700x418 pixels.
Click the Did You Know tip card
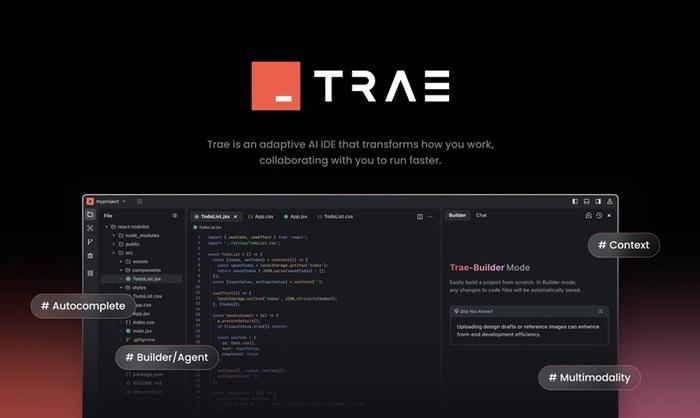click(x=527, y=327)
